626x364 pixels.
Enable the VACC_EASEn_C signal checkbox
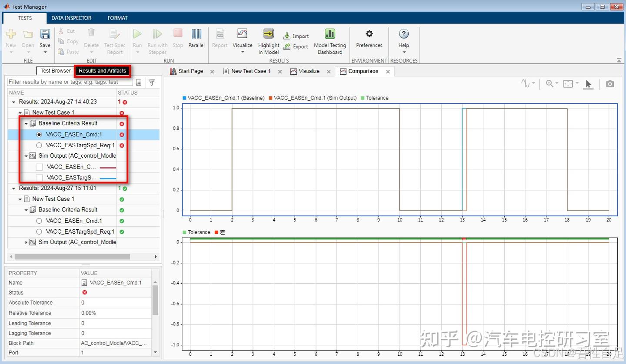[40, 167]
